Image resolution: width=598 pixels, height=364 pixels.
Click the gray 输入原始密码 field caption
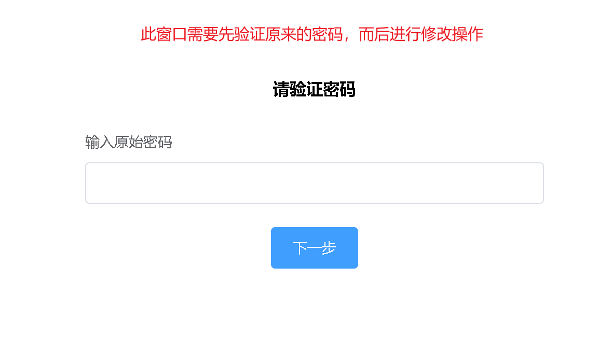click(x=129, y=143)
